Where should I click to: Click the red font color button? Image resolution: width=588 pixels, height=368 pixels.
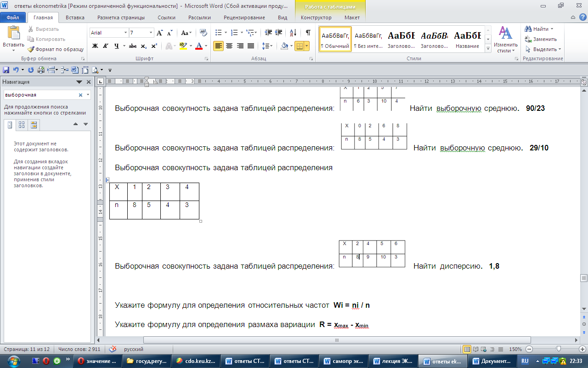199,46
